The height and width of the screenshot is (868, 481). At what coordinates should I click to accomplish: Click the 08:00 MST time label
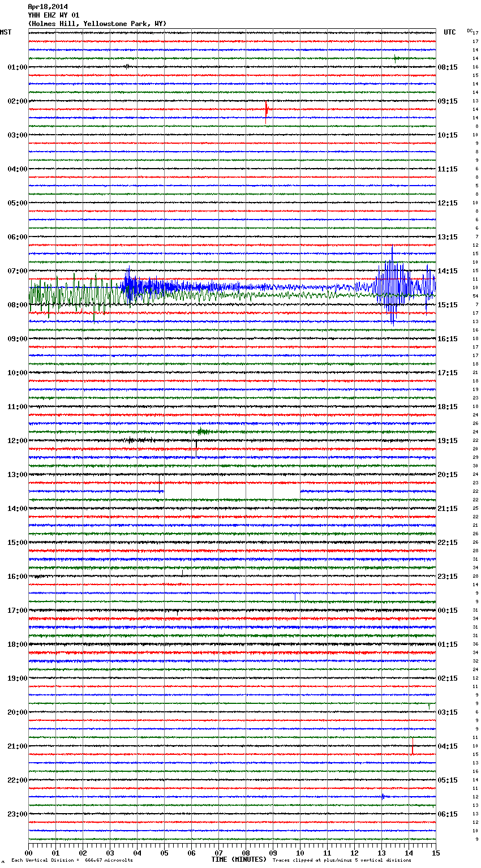point(17,305)
